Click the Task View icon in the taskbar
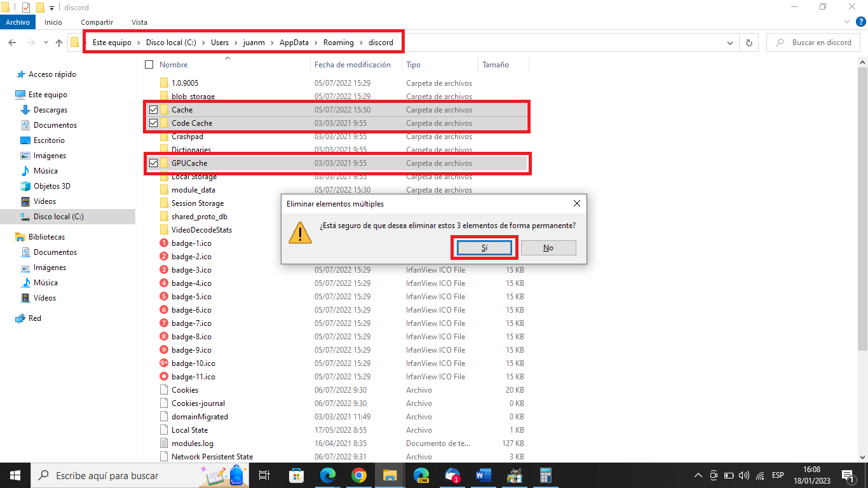This screenshot has width=868, height=488. tap(265, 475)
